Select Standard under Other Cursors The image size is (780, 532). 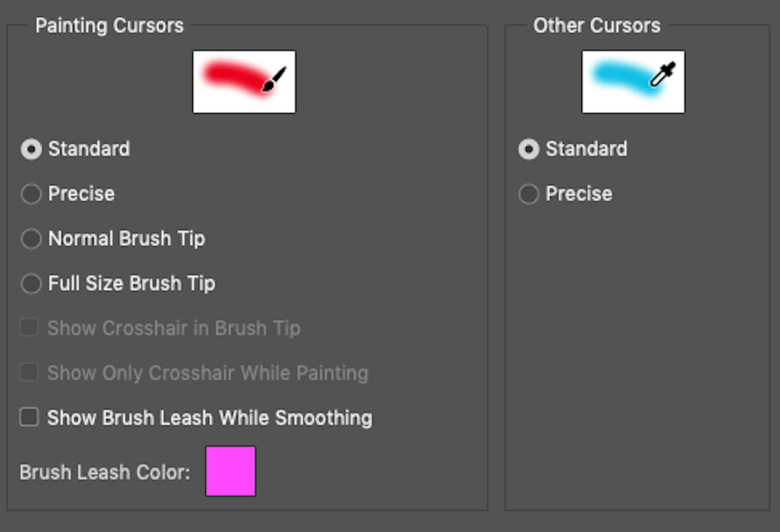coord(529,149)
